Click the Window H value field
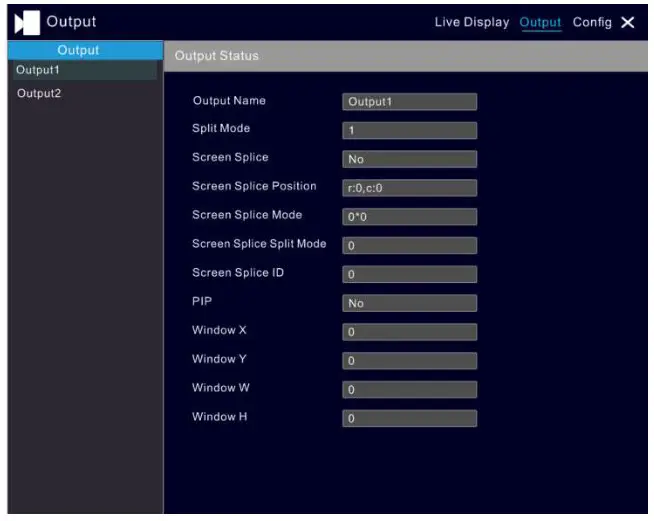This screenshot has height=521, width=654. tap(409, 418)
